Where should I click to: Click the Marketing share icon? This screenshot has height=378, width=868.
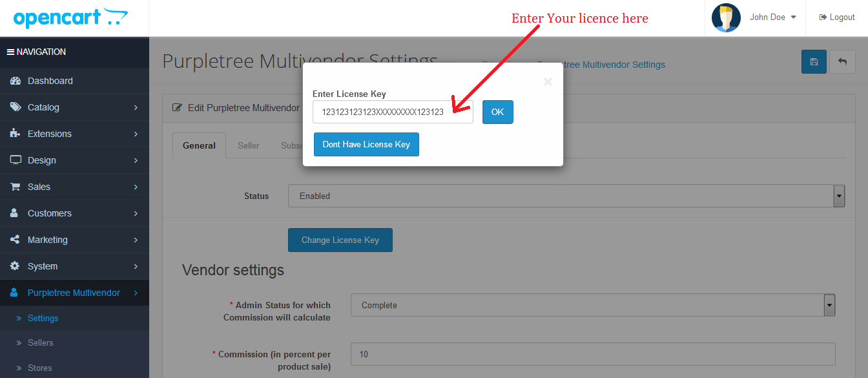[x=15, y=240]
